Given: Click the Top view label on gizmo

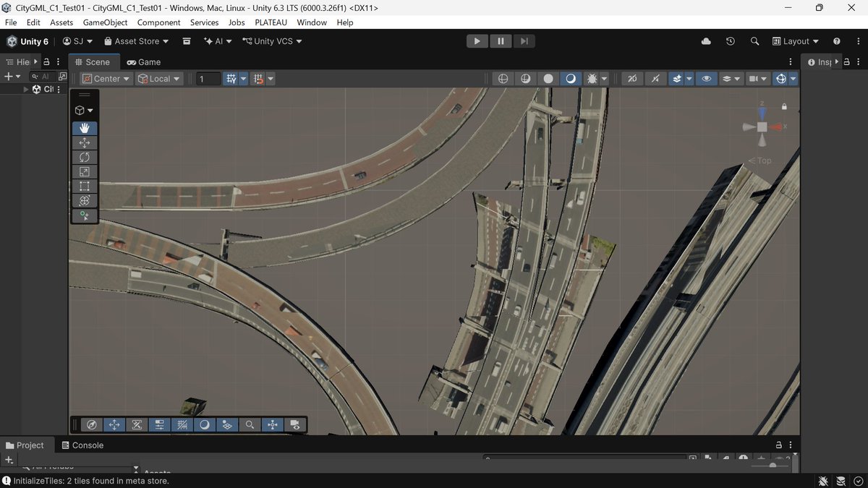Looking at the screenshot, I should point(760,160).
